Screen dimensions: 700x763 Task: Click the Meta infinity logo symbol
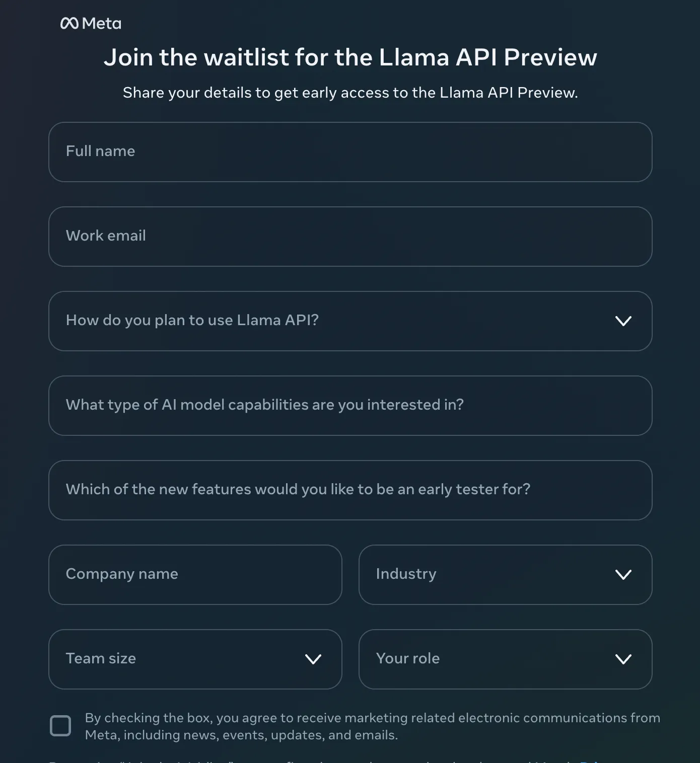[x=69, y=24]
